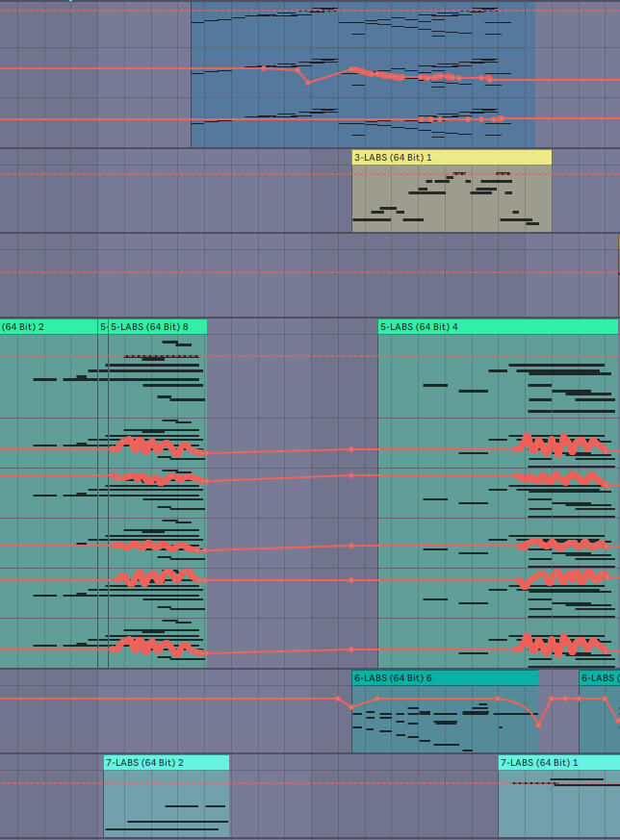The image size is (620, 840).
Task: Select the partially visible 6-LABS clip at right edge
Action: tap(599, 678)
